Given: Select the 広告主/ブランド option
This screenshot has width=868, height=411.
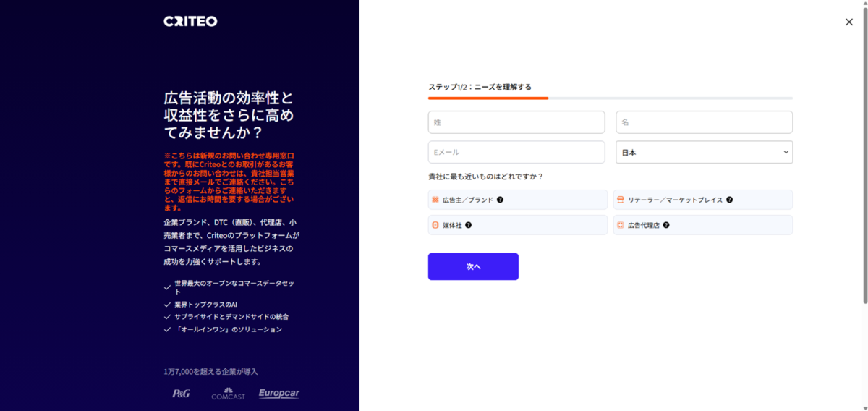Looking at the screenshot, I should [518, 200].
